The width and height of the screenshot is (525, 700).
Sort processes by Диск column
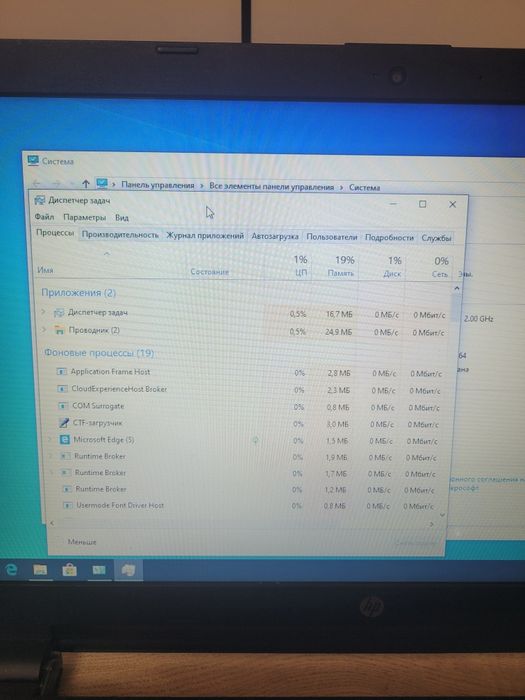[393, 267]
